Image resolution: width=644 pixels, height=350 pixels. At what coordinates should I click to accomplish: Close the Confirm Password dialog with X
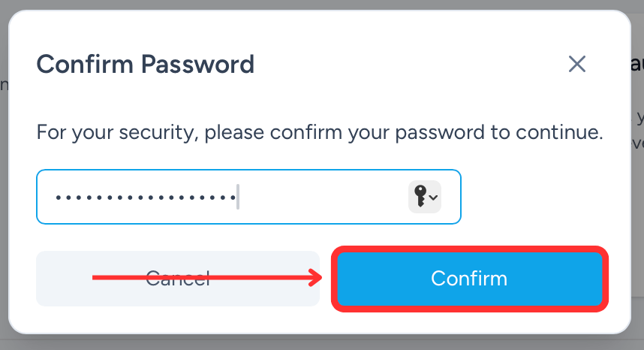[x=577, y=64]
